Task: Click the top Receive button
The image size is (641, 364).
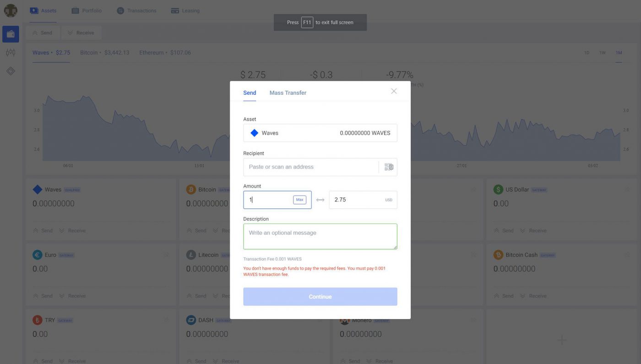Action: pyautogui.click(x=81, y=33)
